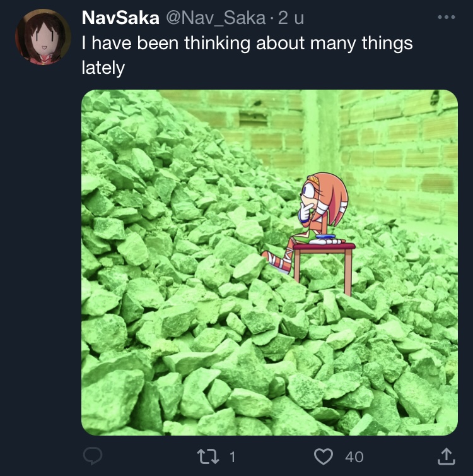The width and height of the screenshot is (473, 476).
Task: Click the tweet text about thinking
Action: [x=247, y=43]
